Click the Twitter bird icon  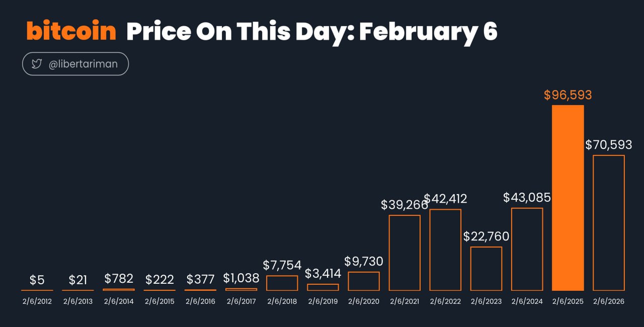pyautogui.click(x=36, y=64)
